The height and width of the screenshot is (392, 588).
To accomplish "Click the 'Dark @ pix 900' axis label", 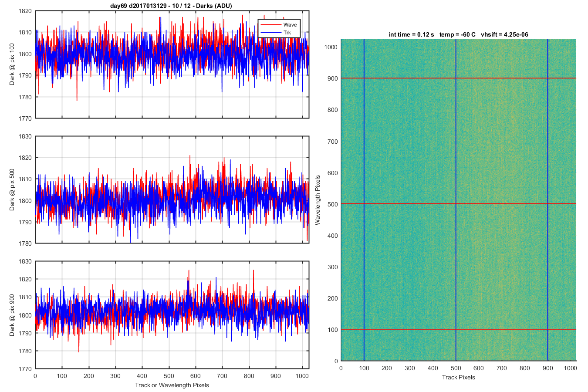I will coord(12,315).
